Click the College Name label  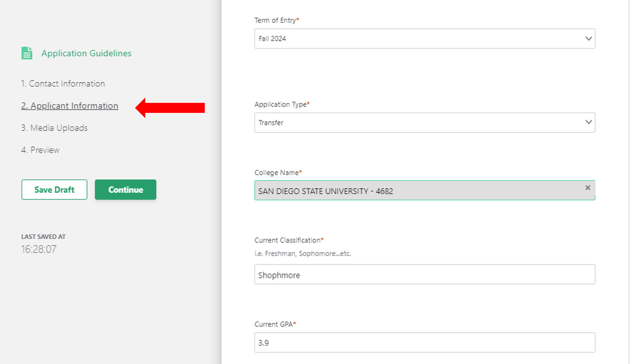click(276, 173)
